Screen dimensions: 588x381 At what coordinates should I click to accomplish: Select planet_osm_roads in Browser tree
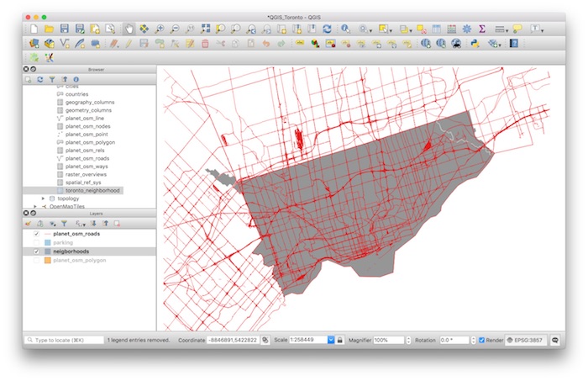[87, 158]
